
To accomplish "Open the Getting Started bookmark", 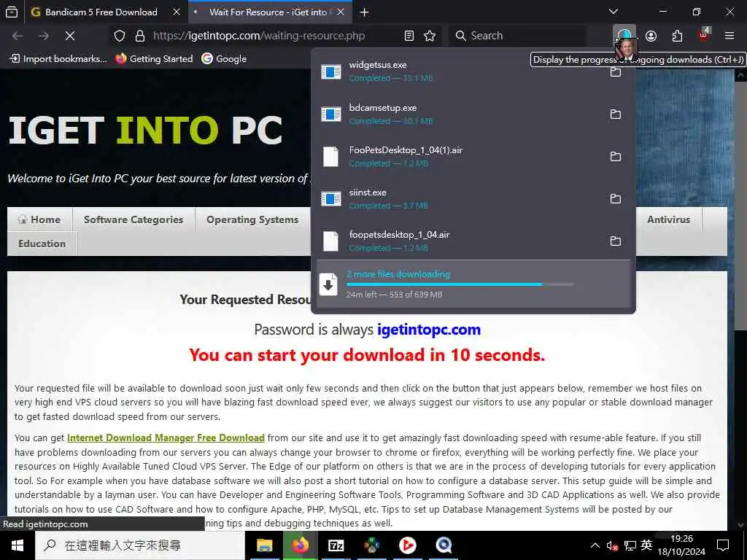I will pyautogui.click(x=155, y=58).
